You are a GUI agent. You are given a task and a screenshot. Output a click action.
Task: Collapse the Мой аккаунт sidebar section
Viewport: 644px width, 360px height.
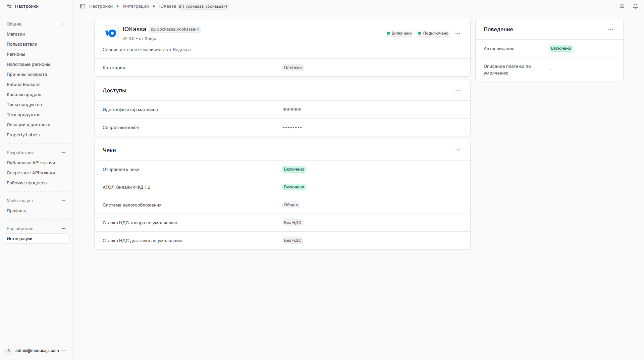click(x=63, y=201)
